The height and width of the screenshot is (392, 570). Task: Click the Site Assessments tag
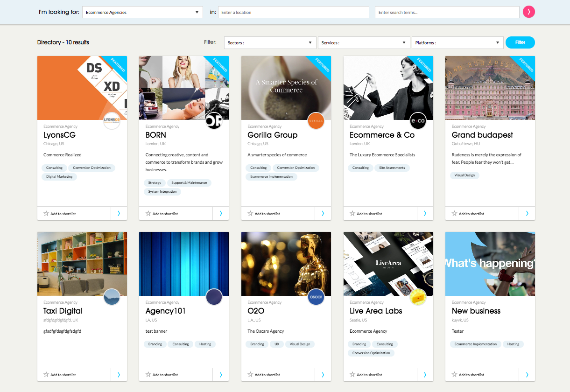click(392, 168)
